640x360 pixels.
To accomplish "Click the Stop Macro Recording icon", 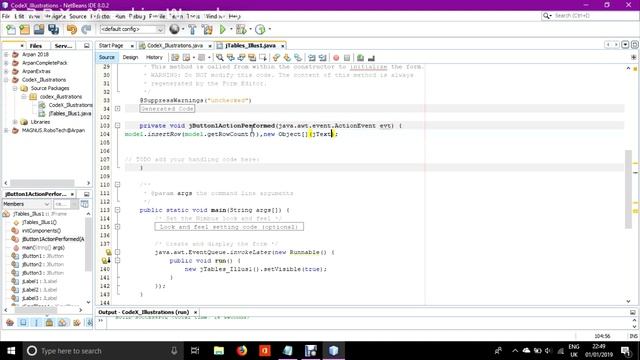I will click(347, 58).
